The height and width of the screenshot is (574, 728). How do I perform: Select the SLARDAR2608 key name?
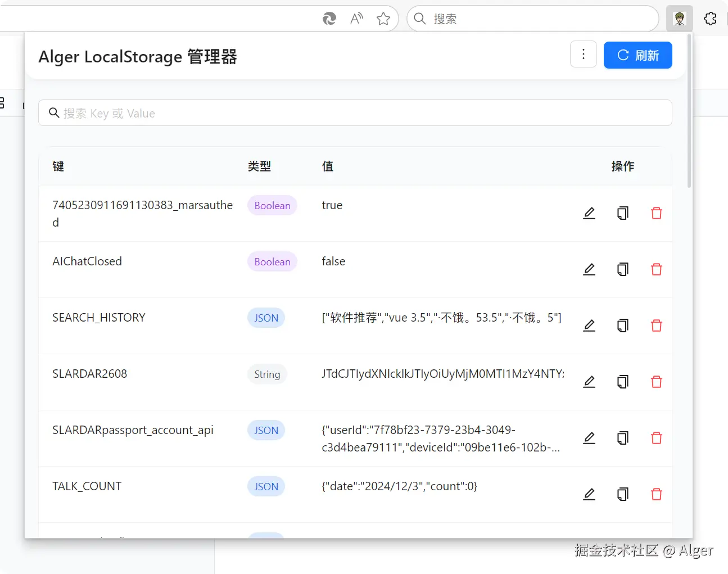pos(90,374)
